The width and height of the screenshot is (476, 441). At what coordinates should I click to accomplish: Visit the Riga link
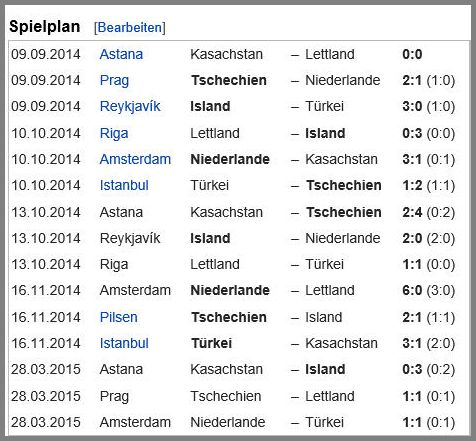114,134
